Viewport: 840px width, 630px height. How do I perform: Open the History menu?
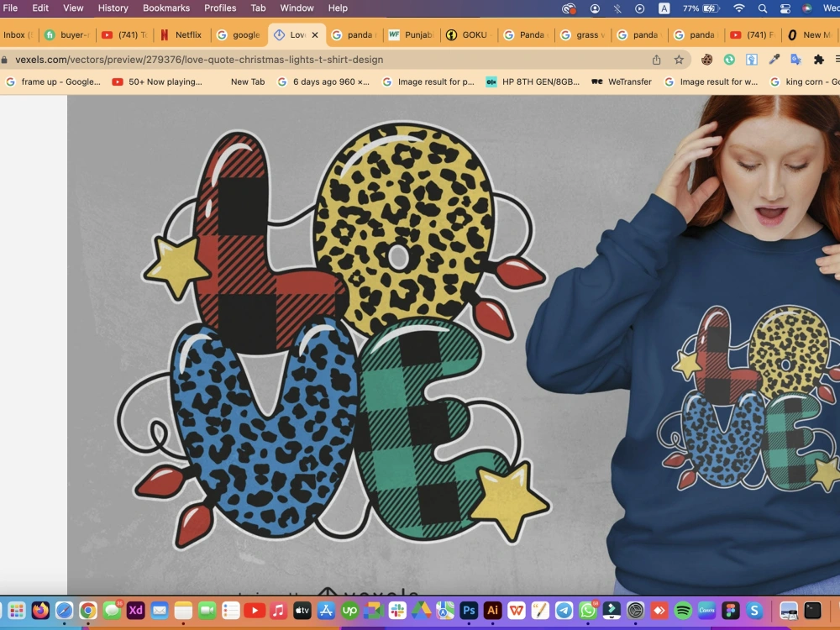[x=113, y=8]
